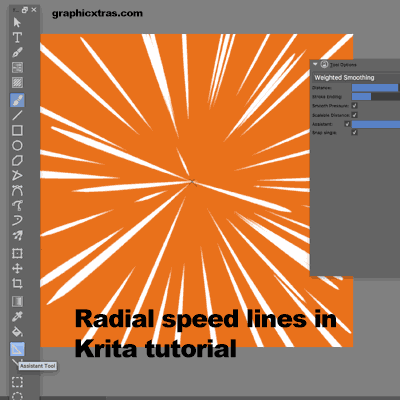Image resolution: width=400 pixels, height=400 pixels.
Task: Select the Polygon tool
Action: [17, 161]
